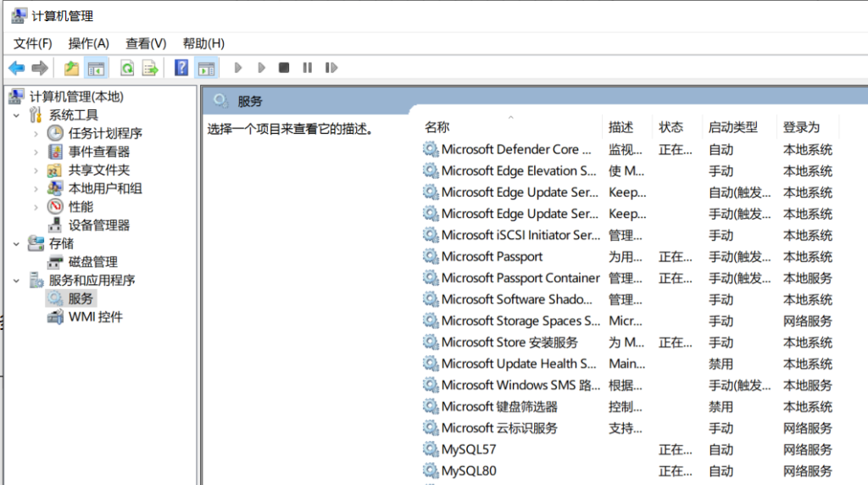The image size is (868, 485).
Task: Select Microsoft 键盘筛选器 service
Action: coord(628,406)
